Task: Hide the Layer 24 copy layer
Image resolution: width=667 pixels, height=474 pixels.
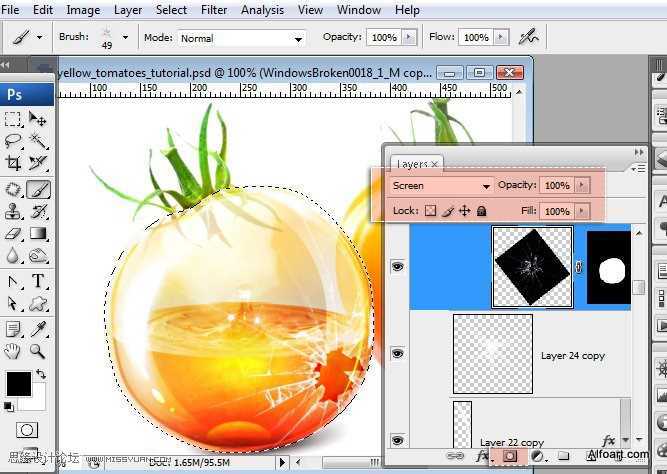Action: [x=397, y=354]
